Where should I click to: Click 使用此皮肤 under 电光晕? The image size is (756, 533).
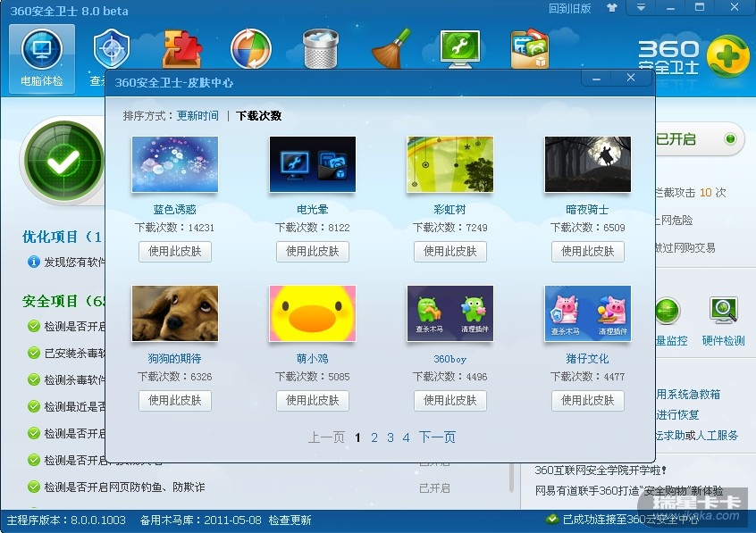point(313,252)
